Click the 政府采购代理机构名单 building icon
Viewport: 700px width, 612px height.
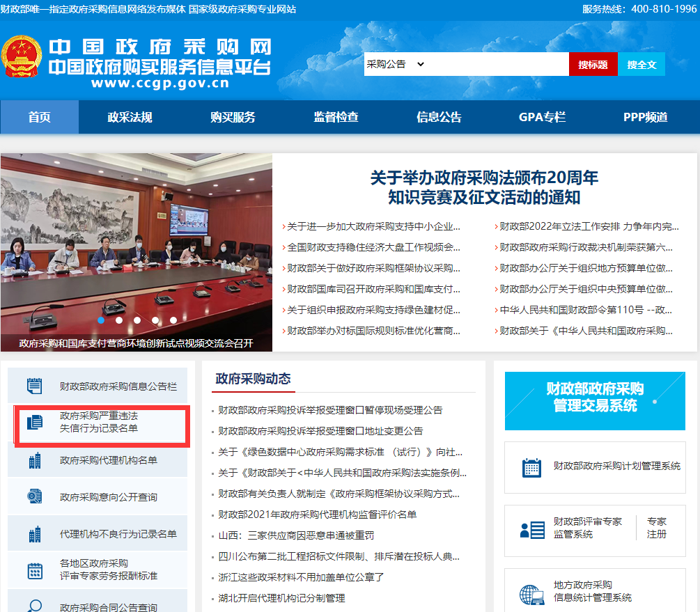(35, 460)
